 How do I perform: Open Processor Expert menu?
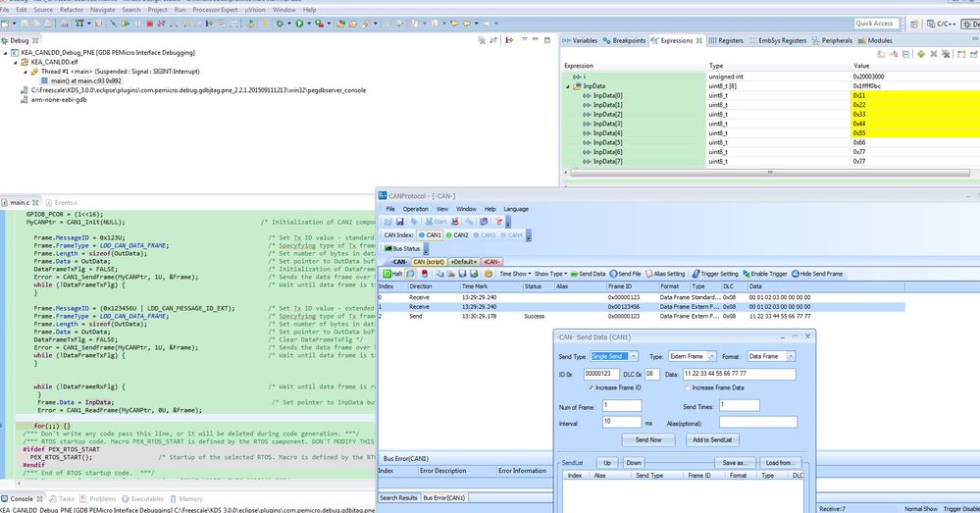tap(215, 10)
